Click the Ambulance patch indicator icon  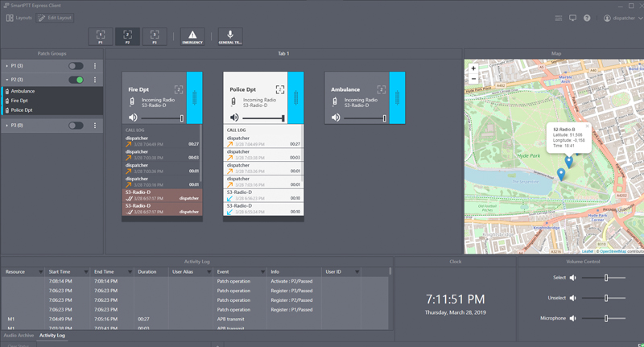pos(381,89)
